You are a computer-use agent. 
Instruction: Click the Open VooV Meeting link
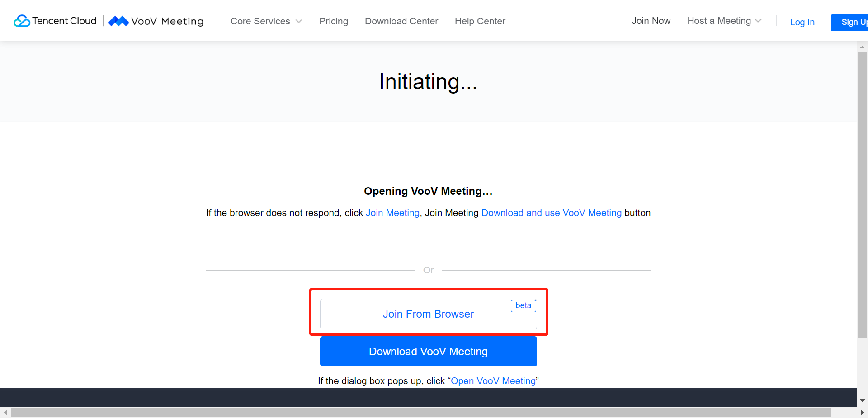click(x=493, y=381)
